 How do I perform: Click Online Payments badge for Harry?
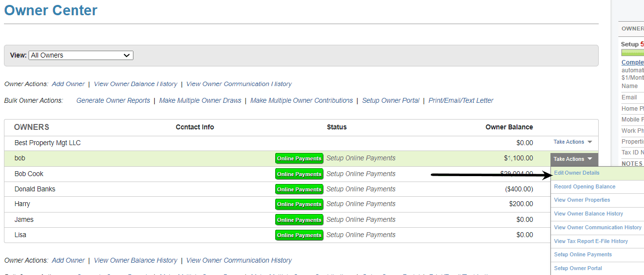click(x=299, y=204)
